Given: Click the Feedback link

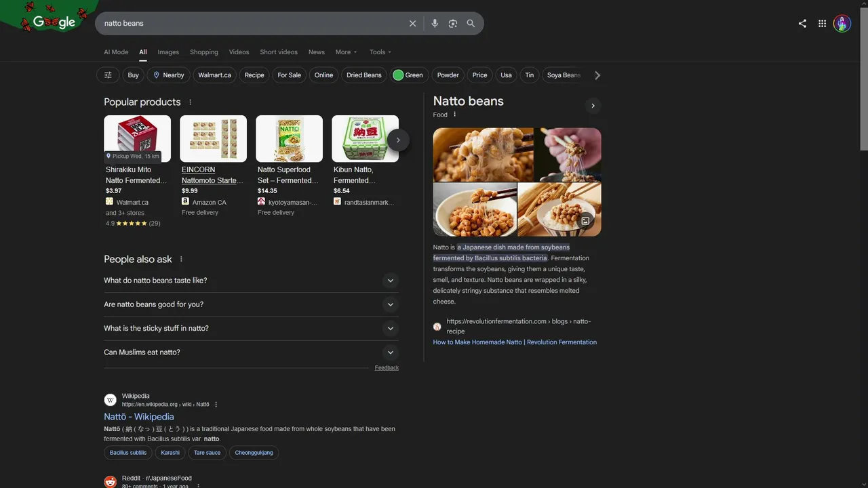Looking at the screenshot, I should click(387, 368).
